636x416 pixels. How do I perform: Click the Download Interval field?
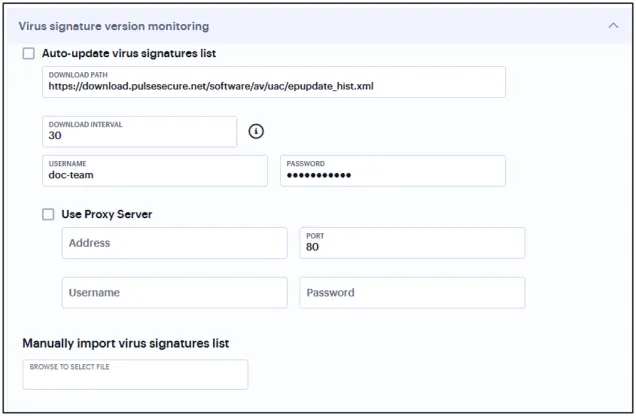tap(140, 132)
